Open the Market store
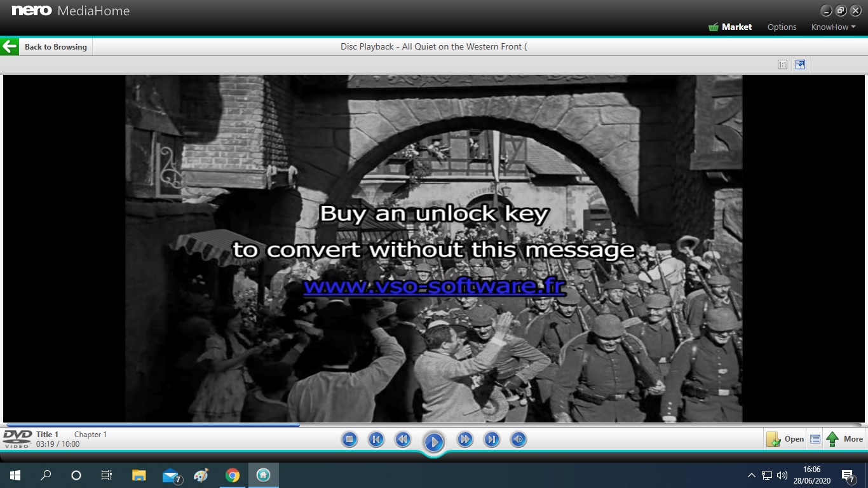Viewport: 868px width, 488px height. point(730,27)
